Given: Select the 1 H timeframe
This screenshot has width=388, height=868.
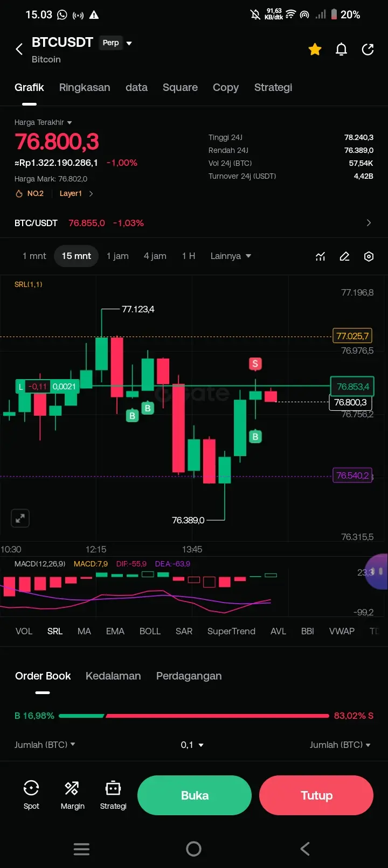Looking at the screenshot, I should tap(189, 256).
